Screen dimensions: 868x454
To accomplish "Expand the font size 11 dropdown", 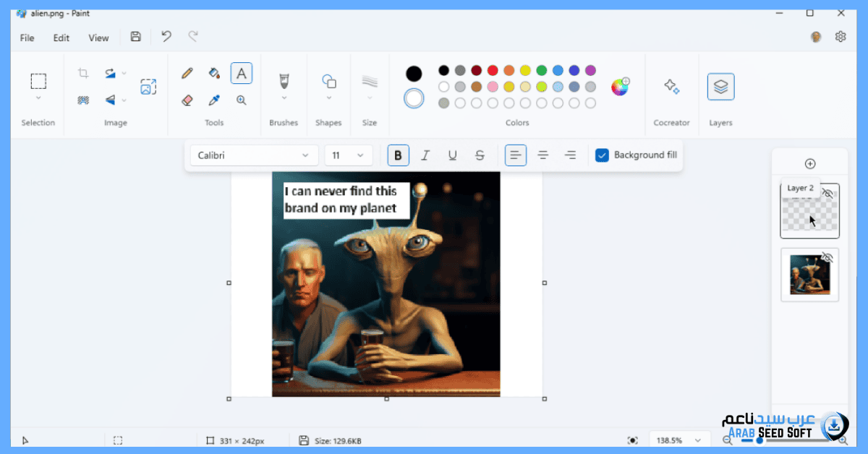I will pyautogui.click(x=349, y=155).
